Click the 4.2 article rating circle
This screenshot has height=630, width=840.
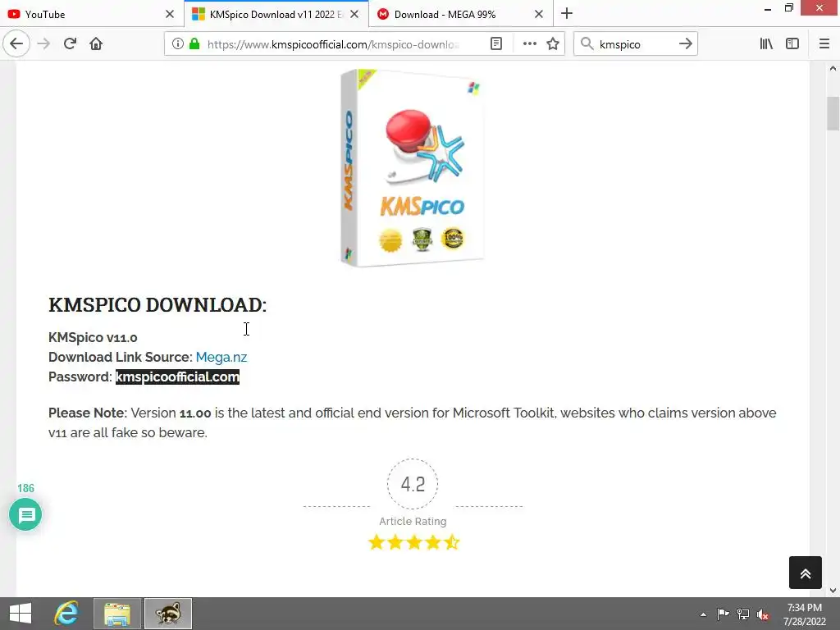(413, 484)
